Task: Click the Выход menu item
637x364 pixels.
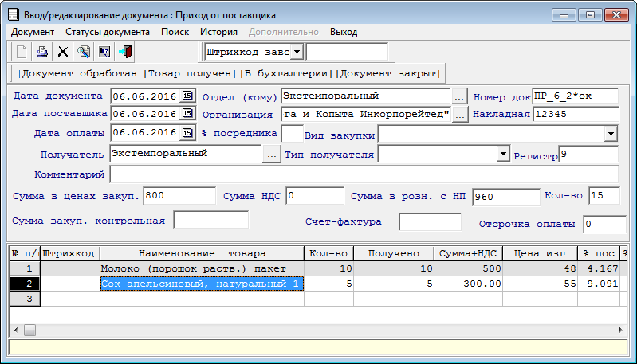Action: click(344, 32)
